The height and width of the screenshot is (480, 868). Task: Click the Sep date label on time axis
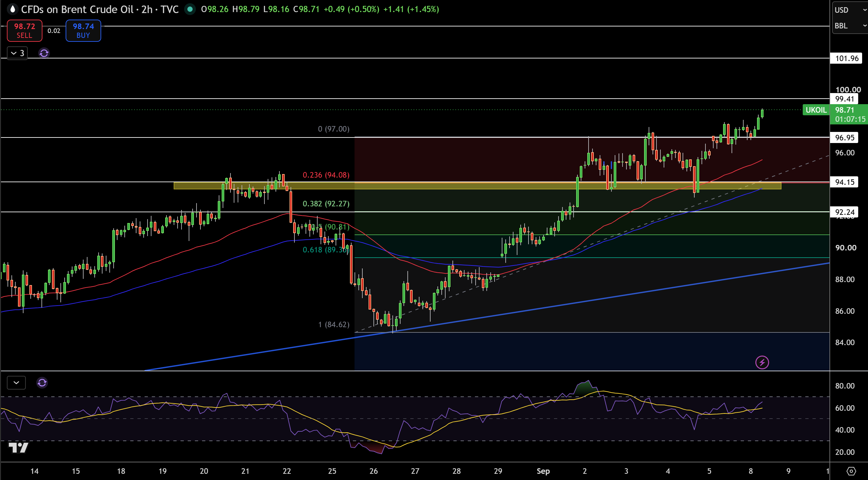(543, 471)
